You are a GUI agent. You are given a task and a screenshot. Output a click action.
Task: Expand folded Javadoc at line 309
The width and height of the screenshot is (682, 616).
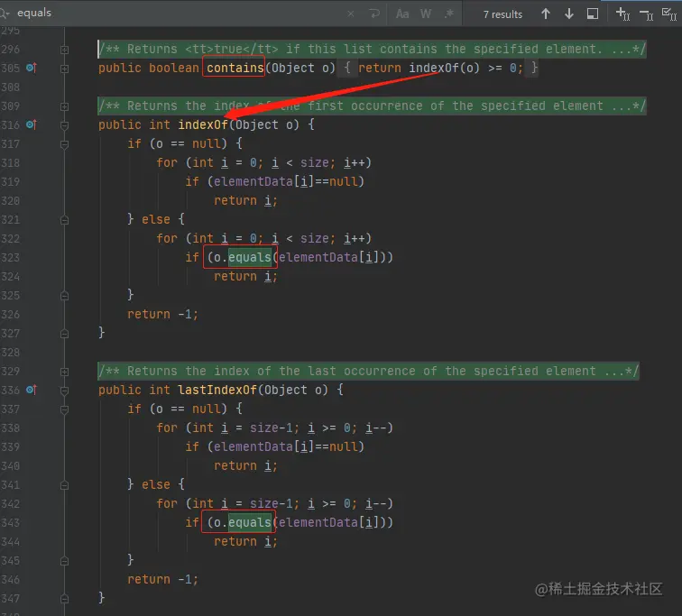(64, 106)
